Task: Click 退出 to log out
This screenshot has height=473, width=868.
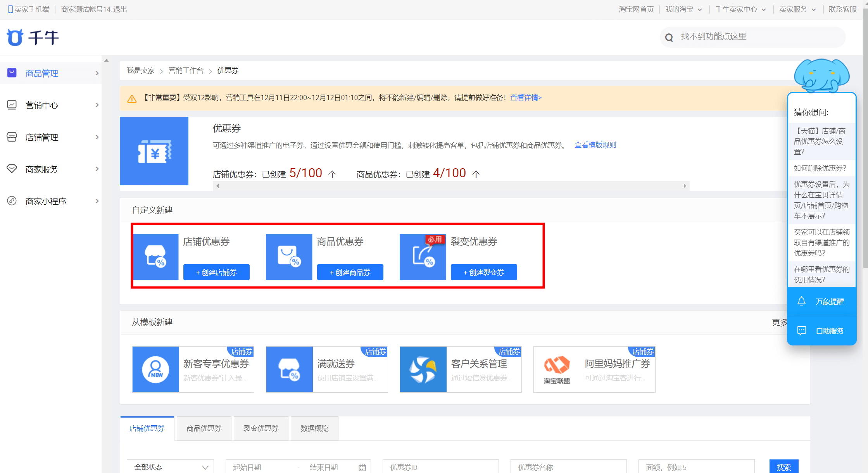Action: [x=120, y=9]
